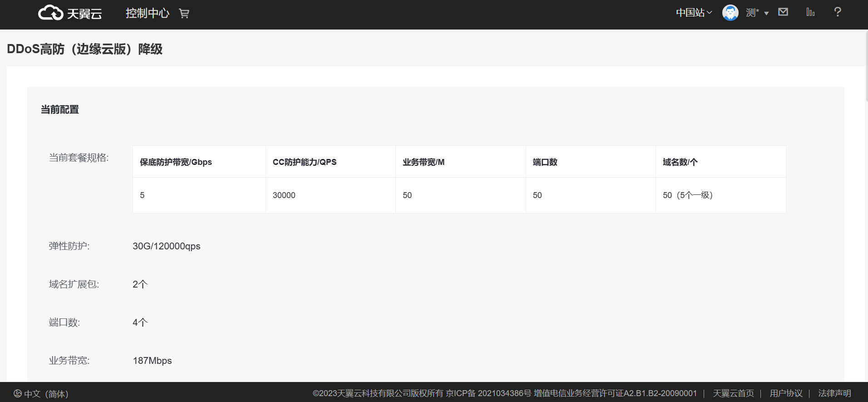Open the bar chart statistics icon

810,12
